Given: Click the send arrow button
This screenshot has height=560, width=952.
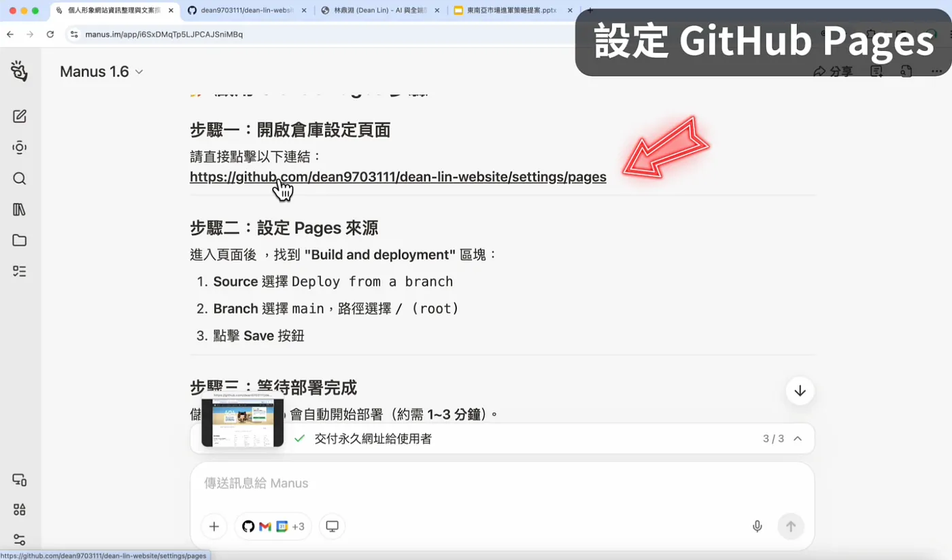Looking at the screenshot, I should (x=791, y=526).
